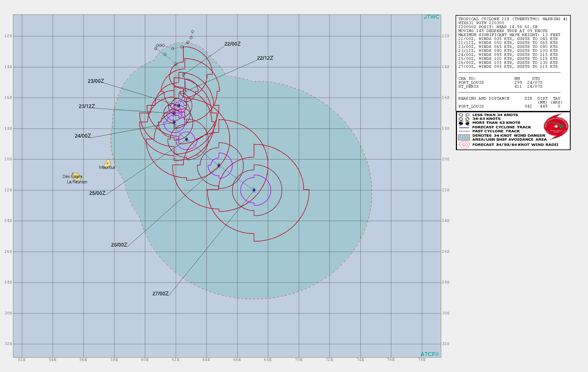The width and height of the screenshot is (588, 372).
Task: Select the 26/00Z forecast position dot
Action: coord(219,165)
